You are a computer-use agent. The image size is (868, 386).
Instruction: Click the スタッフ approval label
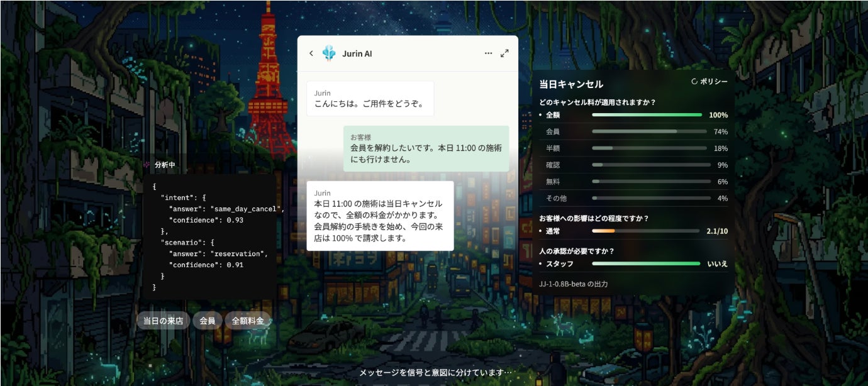click(x=560, y=263)
